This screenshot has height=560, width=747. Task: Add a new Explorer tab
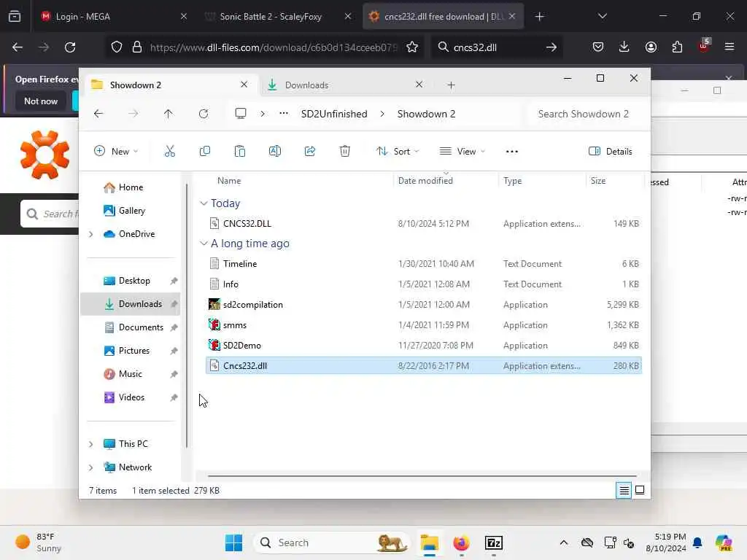[451, 85]
